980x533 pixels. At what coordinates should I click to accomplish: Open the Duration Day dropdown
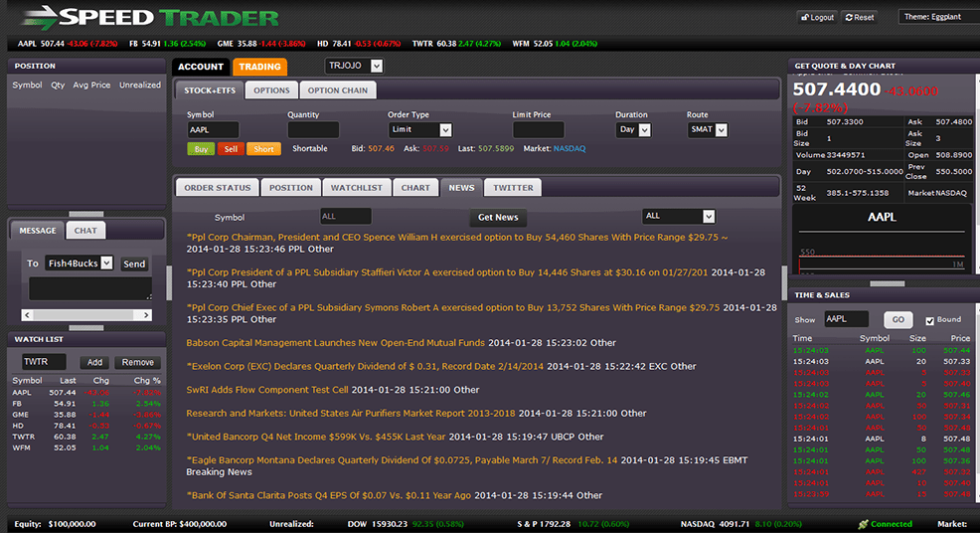tap(633, 129)
